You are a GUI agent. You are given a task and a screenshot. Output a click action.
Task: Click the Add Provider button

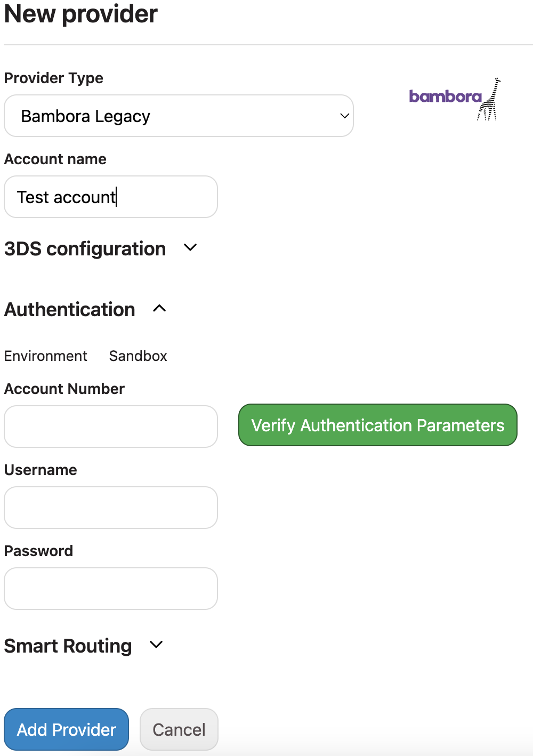pos(67,729)
